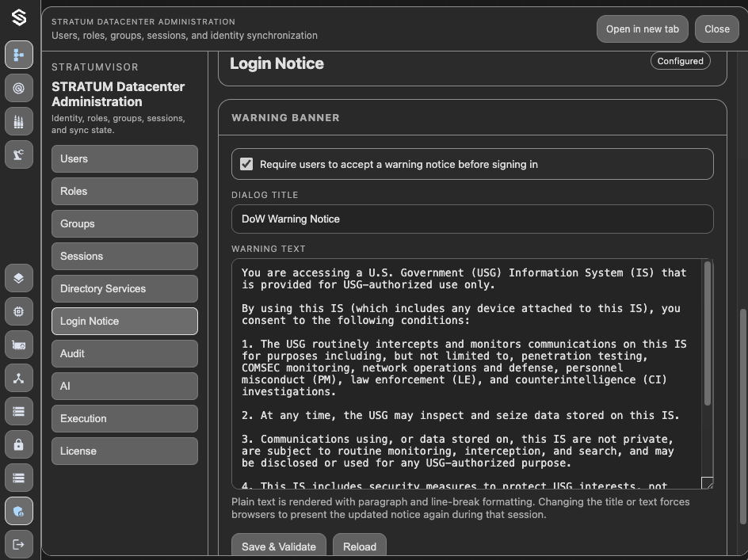Select the Directory Services section

(124, 288)
